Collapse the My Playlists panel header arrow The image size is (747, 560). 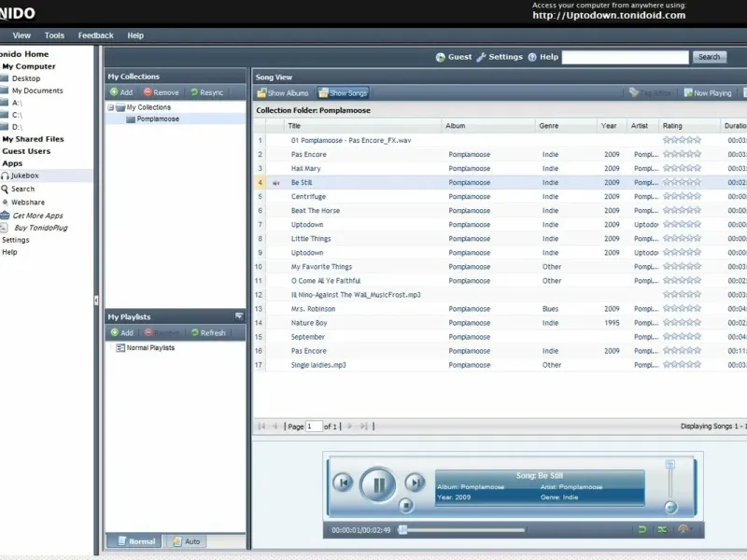point(239,316)
